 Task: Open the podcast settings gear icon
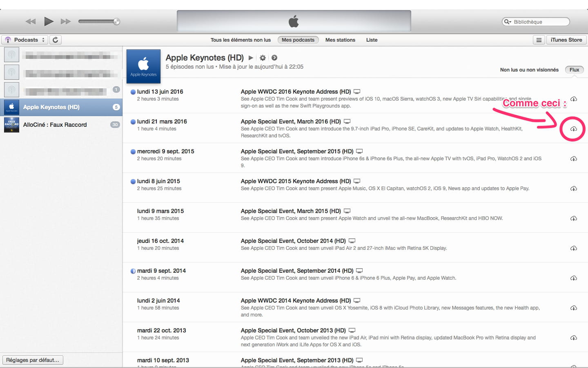(x=263, y=58)
